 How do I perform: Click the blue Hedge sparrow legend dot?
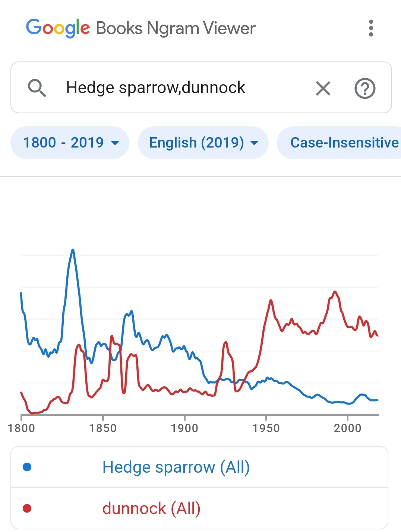click(27, 467)
